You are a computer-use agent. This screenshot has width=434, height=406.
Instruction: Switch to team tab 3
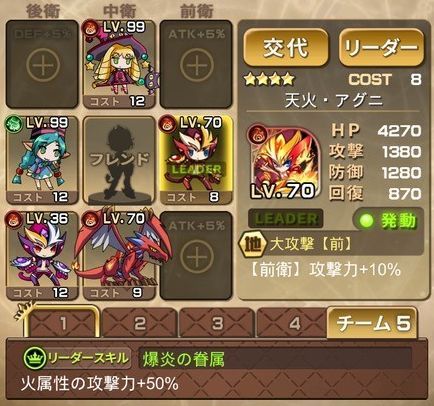[x=217, y=323]
